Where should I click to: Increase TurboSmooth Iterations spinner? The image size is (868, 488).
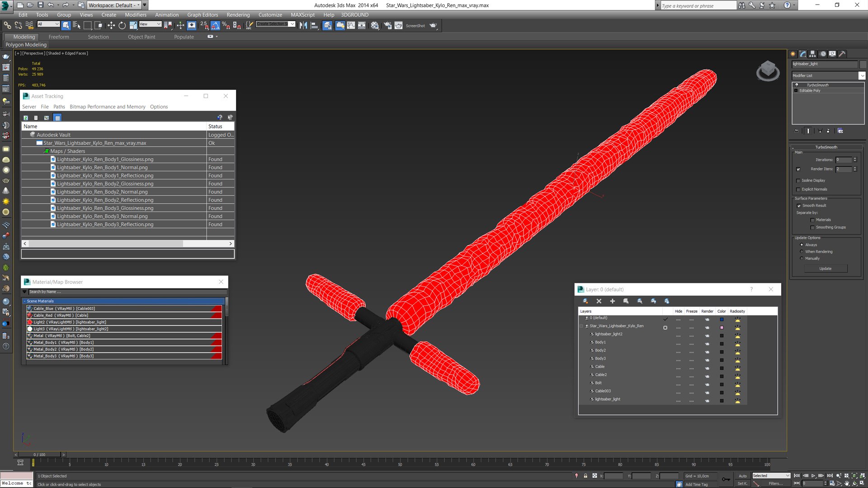[855, 159]
